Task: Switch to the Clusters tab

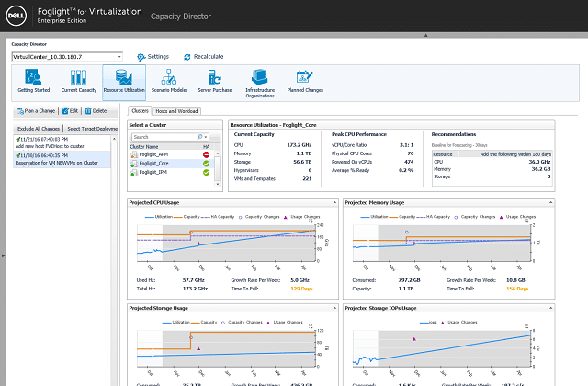Action: (x=140, y=111)
